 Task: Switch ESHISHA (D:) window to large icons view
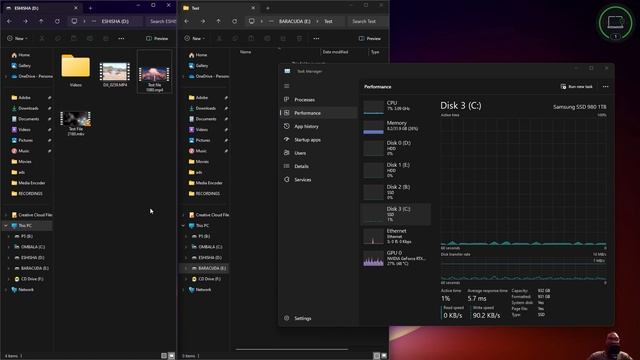pos(171,356)
